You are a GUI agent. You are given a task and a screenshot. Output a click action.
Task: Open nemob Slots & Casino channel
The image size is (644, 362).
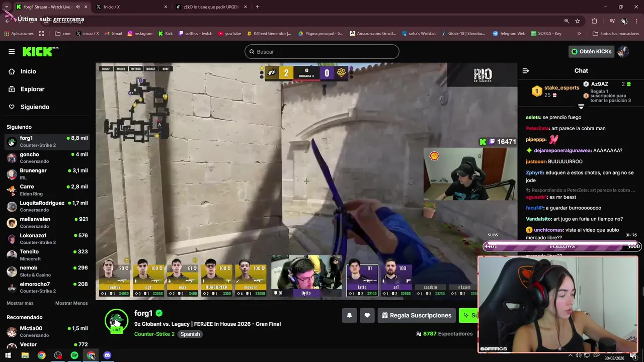click(48, 271)
